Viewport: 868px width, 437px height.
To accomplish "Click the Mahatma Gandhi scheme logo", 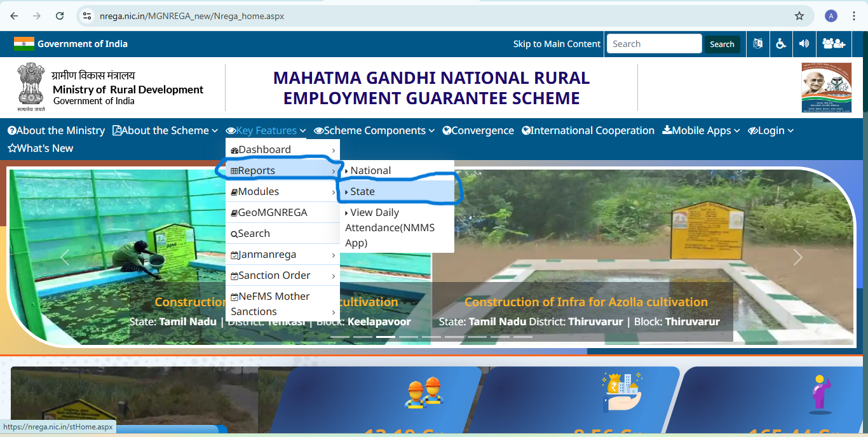I will [x=826, y=87].
